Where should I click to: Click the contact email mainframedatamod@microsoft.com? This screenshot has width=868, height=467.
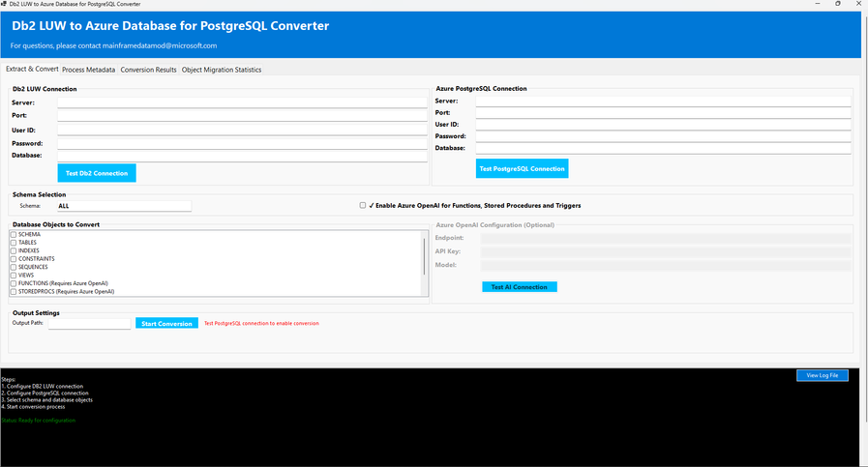coord(160,45)
